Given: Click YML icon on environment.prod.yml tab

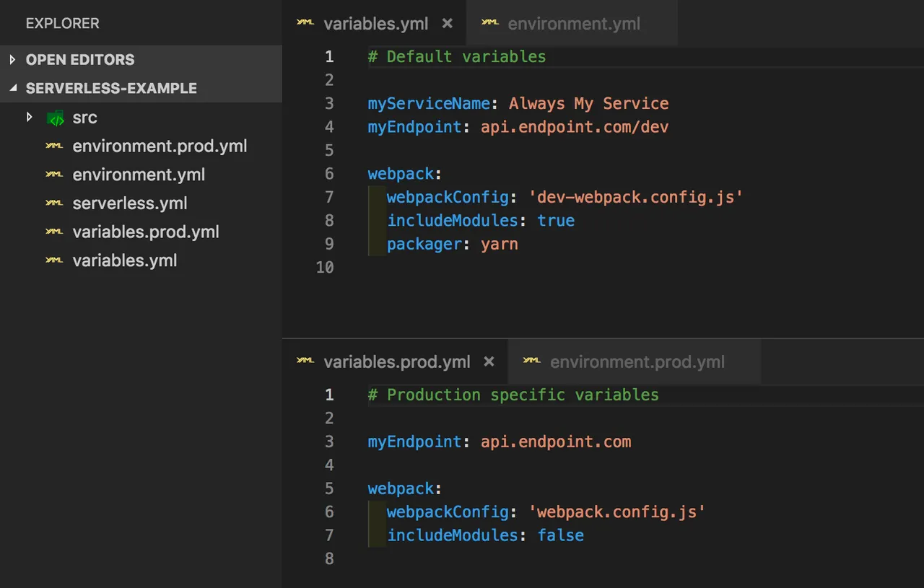Looking at the screenshot, I should point(532,360).
